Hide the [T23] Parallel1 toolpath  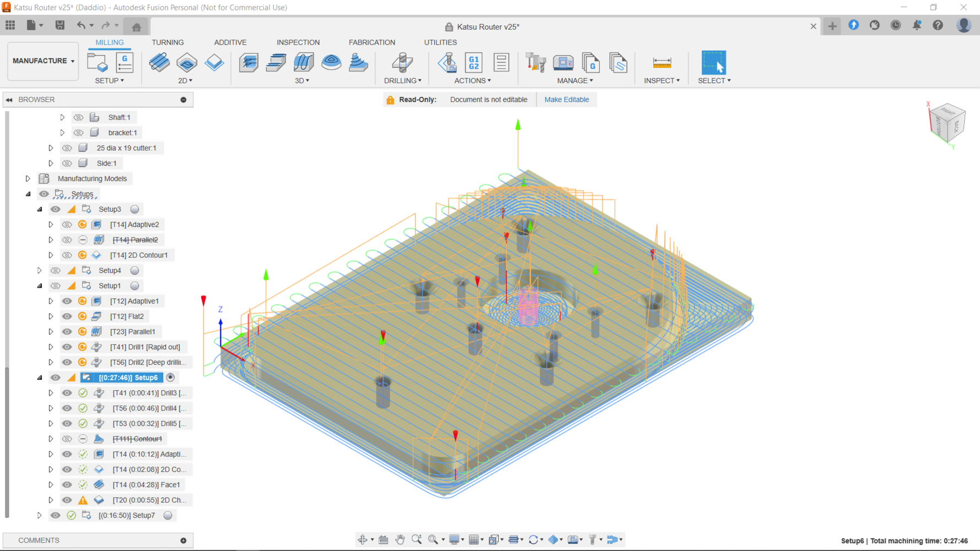coord(67,332)
